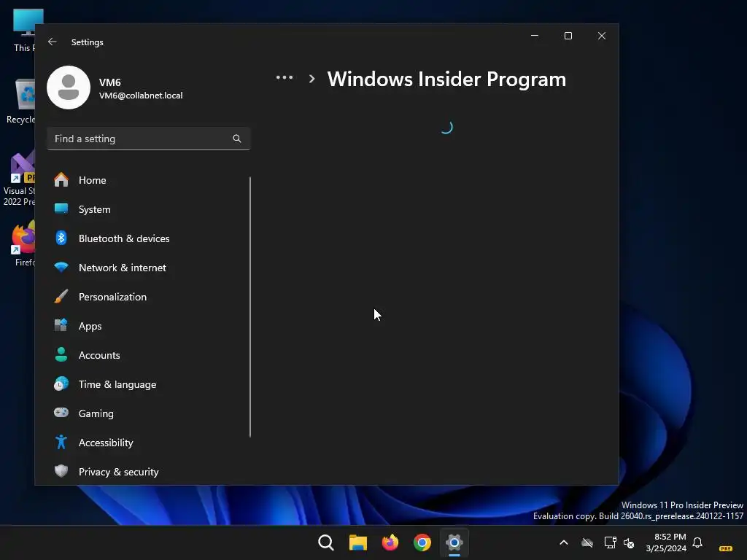Image resolution: width=747 pixels, height=560 pixels.
Task: Open Search from the taskbar
Action: [x=326, y=542]
